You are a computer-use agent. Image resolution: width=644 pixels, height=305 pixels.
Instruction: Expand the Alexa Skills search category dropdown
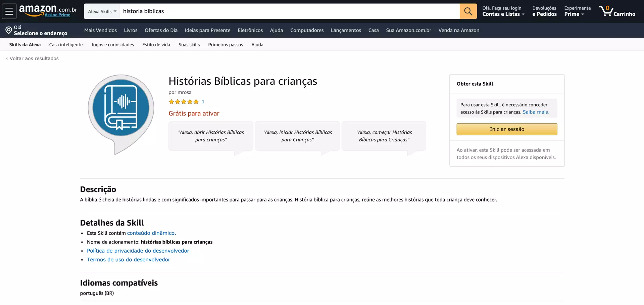click(x=102, y=11)
